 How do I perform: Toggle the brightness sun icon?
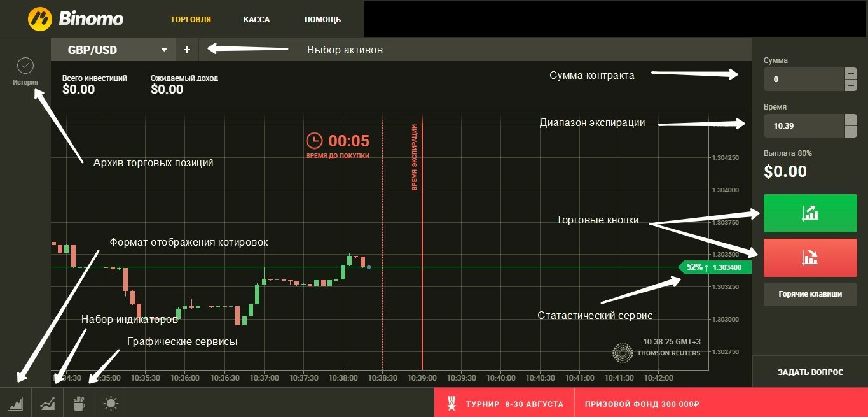click(110, 403)
